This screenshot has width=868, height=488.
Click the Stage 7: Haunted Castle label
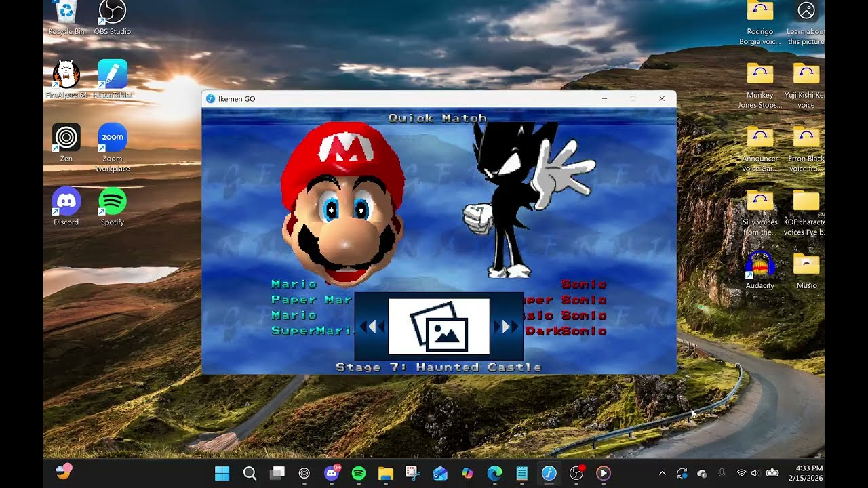pyautogui.click(x=439, y=367)
